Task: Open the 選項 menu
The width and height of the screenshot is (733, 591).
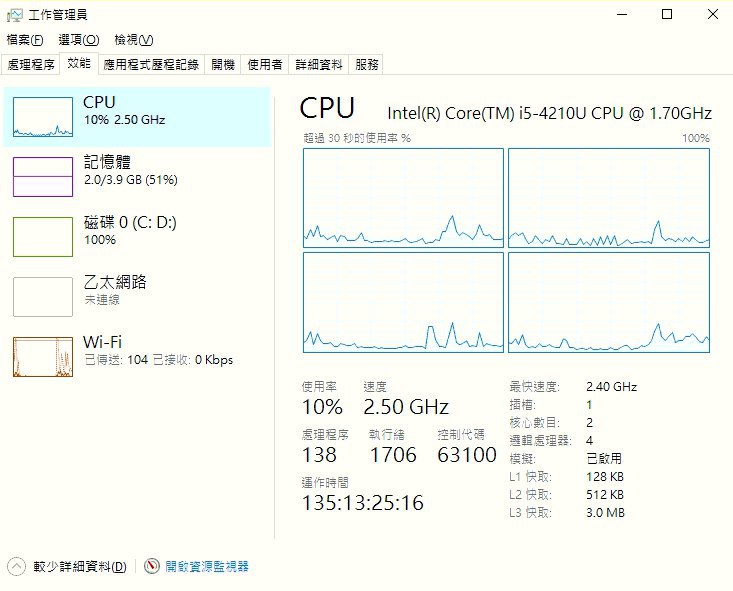Action: point(78,40)
